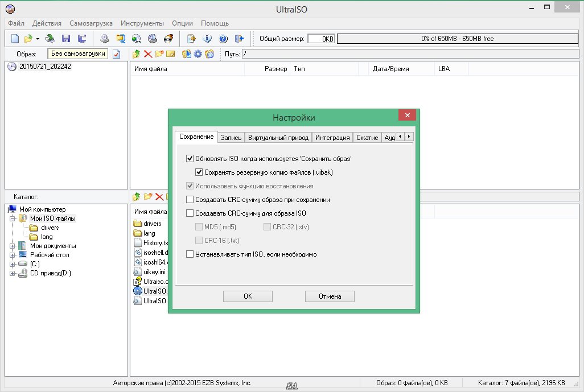The width and height of the screenshot is (584, 392).
Task: Close the Настройки dialog with the red X
Action: [x=407, y=115]
